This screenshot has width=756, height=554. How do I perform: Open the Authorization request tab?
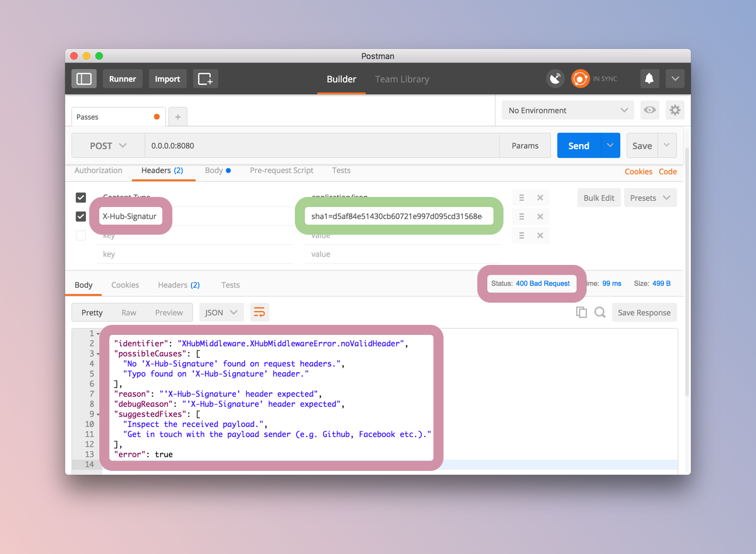[98, 170]
